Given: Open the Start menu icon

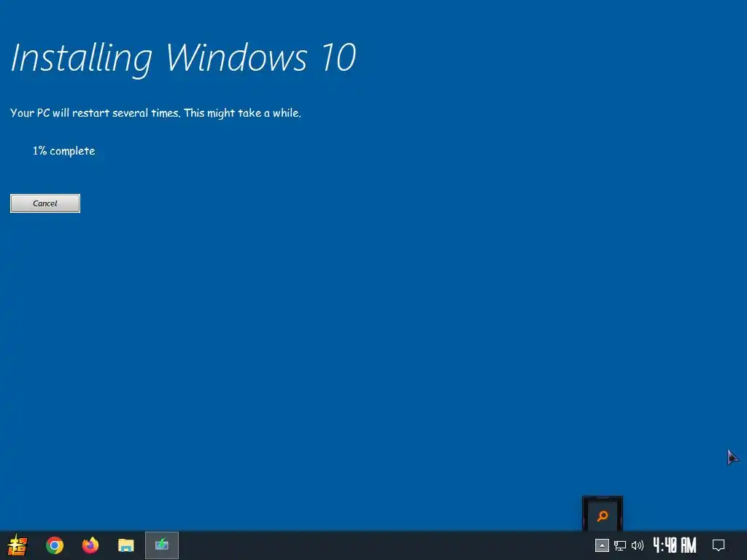Looking at the screenshot, I should coord(18,545).
